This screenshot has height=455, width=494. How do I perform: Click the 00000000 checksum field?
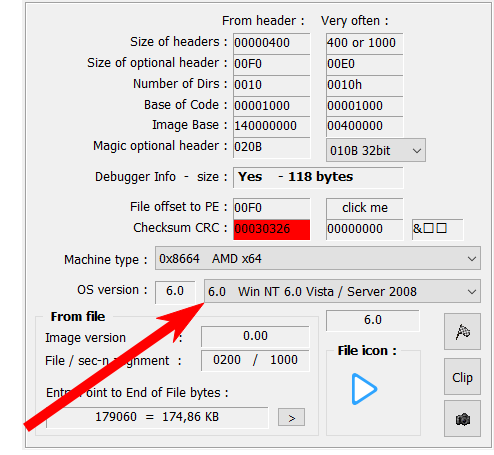click(365, 229)
